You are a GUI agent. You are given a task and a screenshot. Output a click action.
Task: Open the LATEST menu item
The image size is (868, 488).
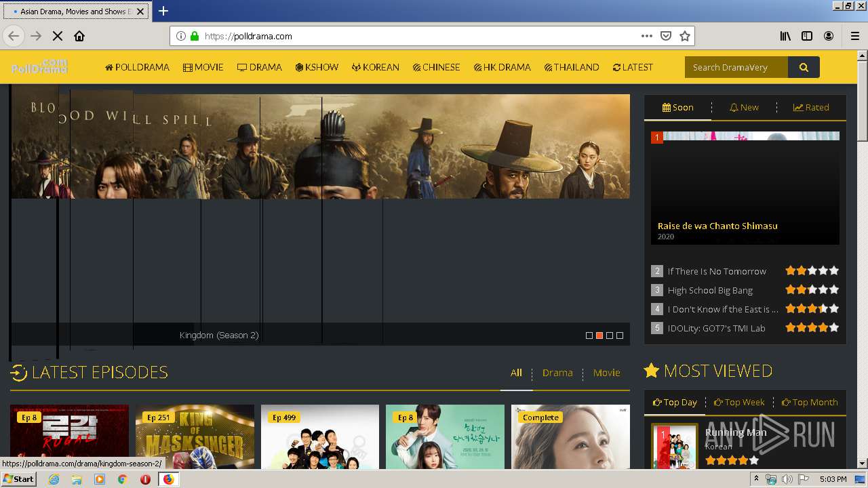coord(633,67)
